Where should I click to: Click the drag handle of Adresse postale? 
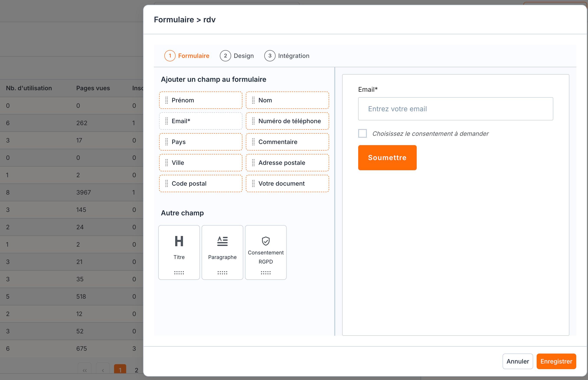click(253, 163)
